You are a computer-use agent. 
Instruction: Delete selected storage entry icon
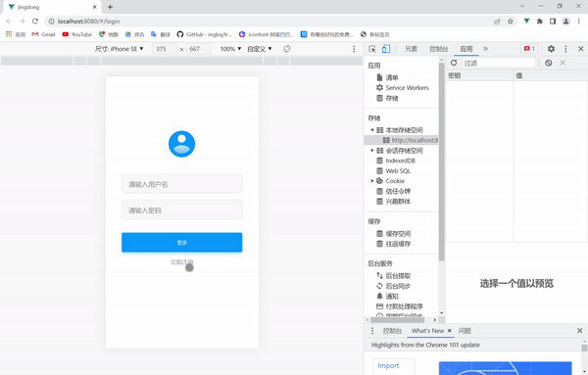coord(563,63)
